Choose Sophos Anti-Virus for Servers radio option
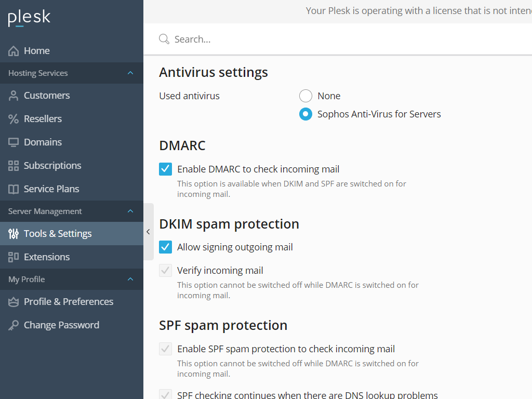This screenshot has height=399, width=532. 305,114
